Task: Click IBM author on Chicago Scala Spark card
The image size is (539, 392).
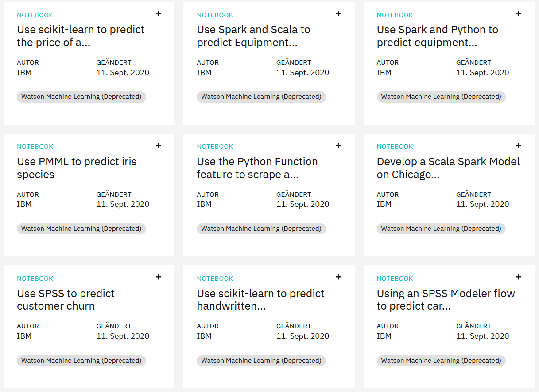Action: coord(384,204)
